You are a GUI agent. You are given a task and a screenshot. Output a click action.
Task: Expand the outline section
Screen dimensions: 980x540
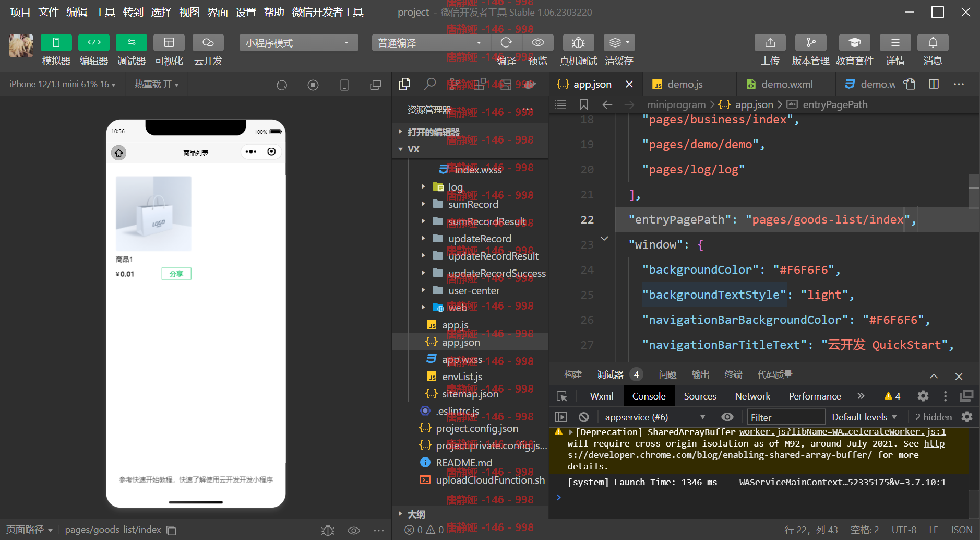(x=470, y=514)
